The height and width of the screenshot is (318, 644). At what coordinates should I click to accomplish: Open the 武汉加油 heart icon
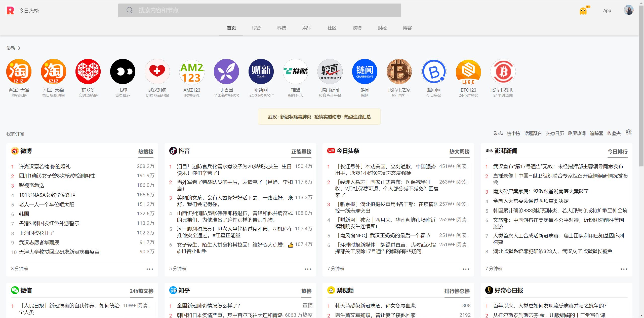tap(157, 72)
